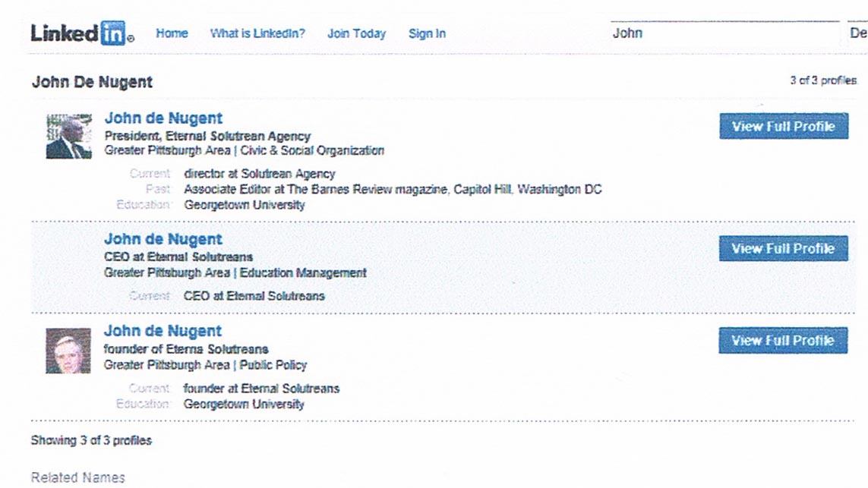This screenshot has width=868, height=488.
Task: Click the Solutrean Agency President profile photo
Action: pos(68,136)
